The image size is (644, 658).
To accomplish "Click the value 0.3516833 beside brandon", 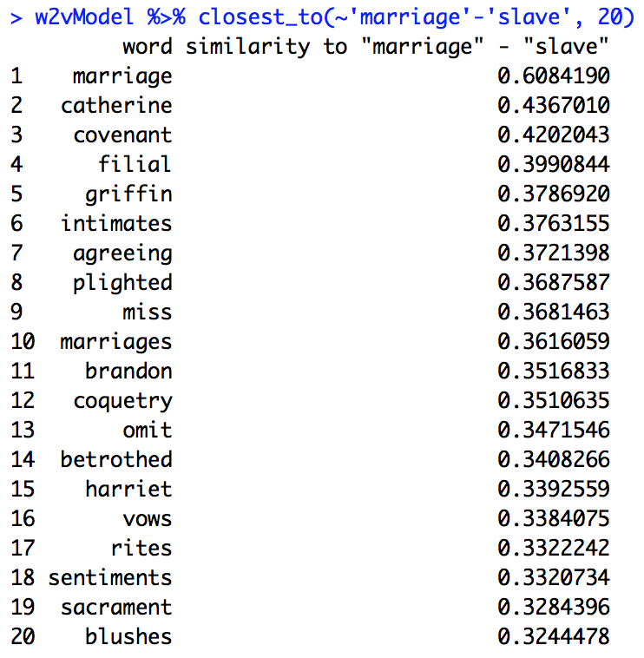I will [x=554, y=372].
